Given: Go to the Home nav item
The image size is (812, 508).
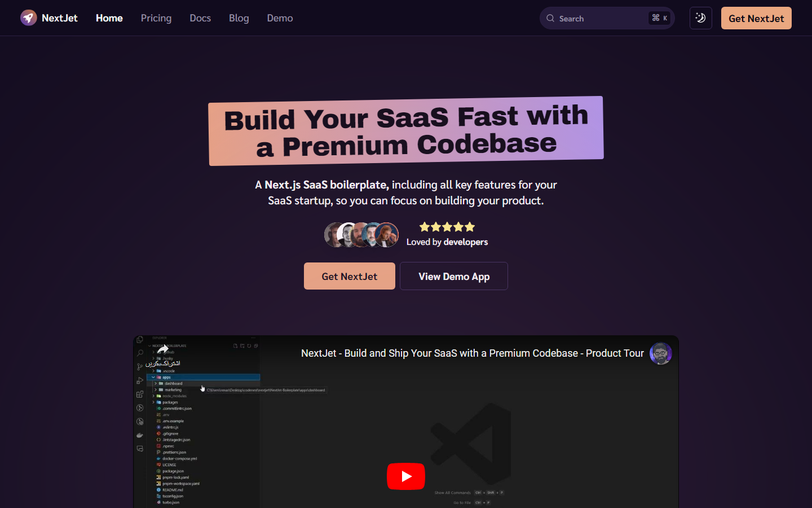Looking at the screenshot, I should pos(109,18).
